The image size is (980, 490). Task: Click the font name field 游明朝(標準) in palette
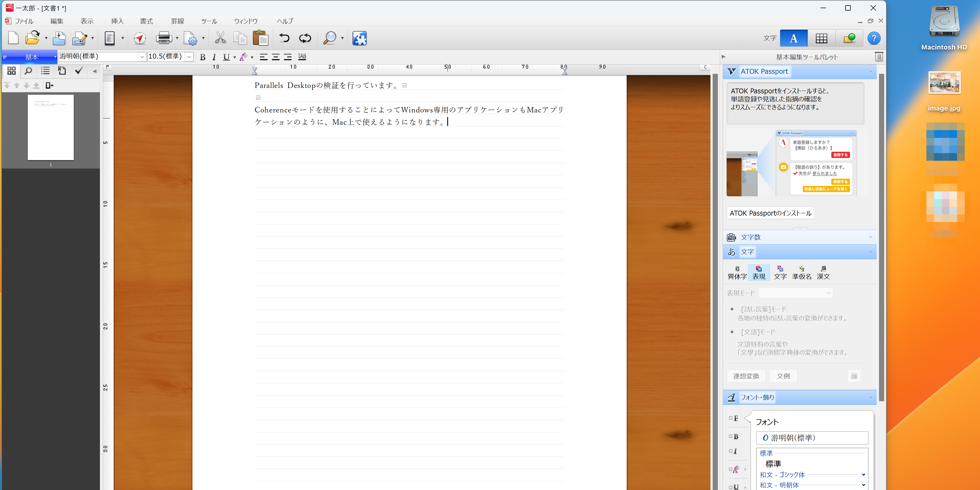coord(812,438)
